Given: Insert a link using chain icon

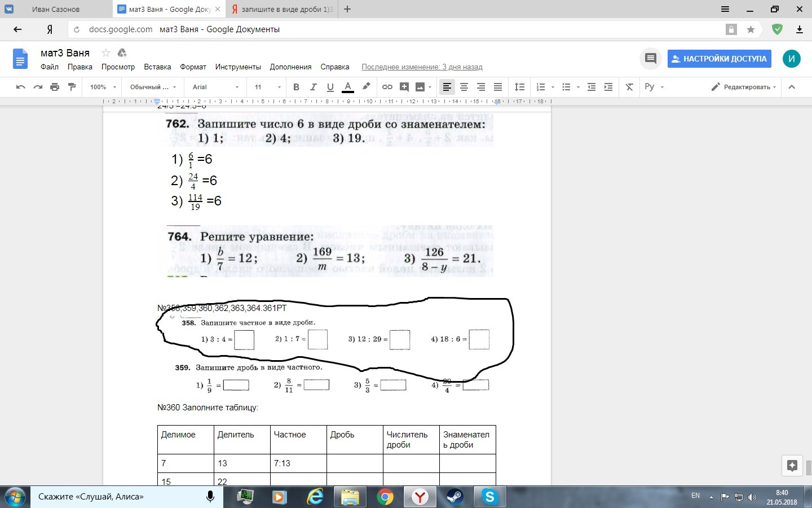Looking at the screenshot, I should click(x=387, y=87).
